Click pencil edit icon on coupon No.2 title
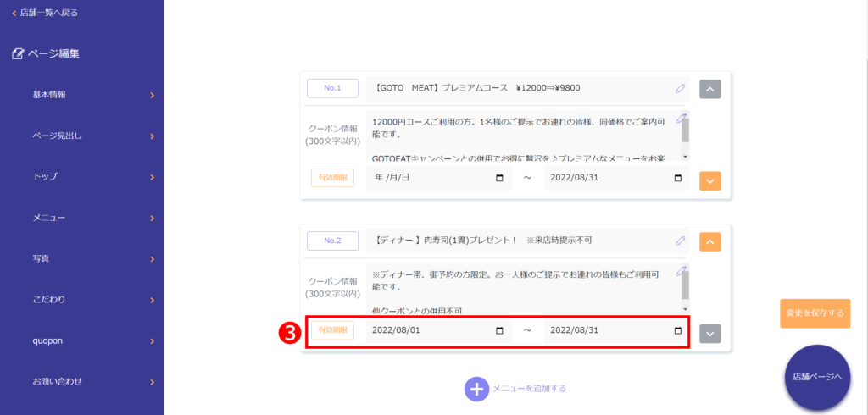868x415 pixels. pos(680,241)
